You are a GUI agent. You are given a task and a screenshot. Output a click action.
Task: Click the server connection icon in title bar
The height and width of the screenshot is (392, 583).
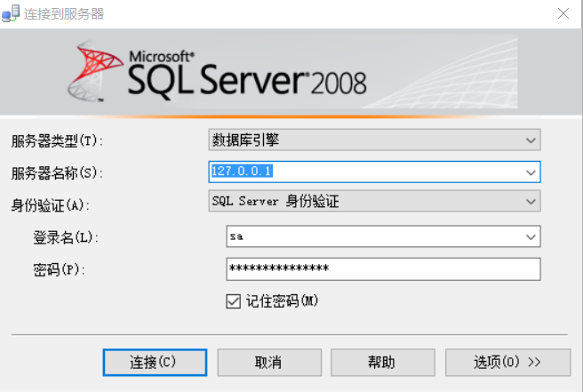point(11,13)
